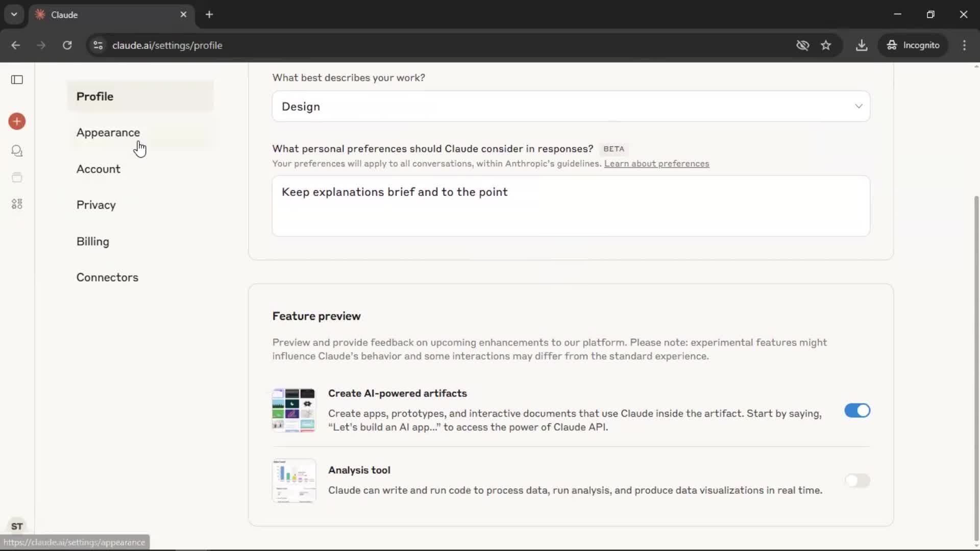Click the 'Create AI-powered artifacts' title text
Viewport: 980px width, 551px height.
click(x=398, y=393)
